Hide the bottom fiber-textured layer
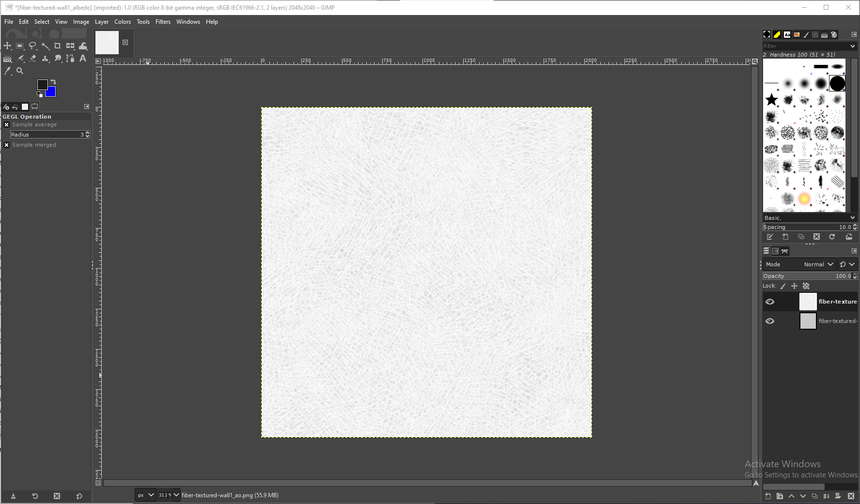The image size is (860, 504). (770, 321)
